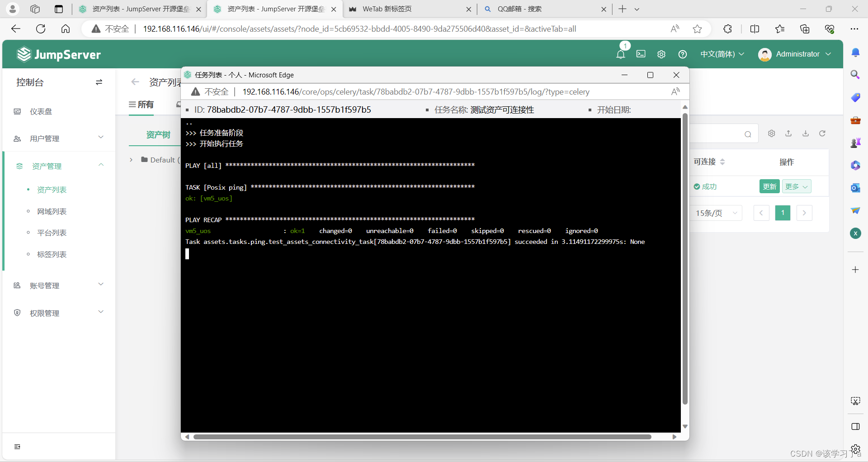The height and width of the screenshot is (462, 868).
Task: Open Edge sidebar search icon
Action: point(855,75)
